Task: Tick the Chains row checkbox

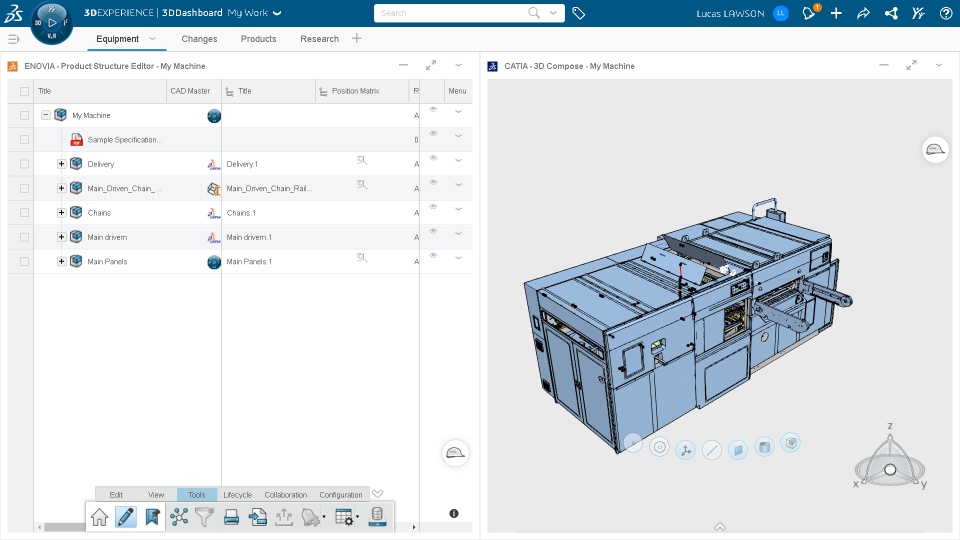Action: (24, 212)
